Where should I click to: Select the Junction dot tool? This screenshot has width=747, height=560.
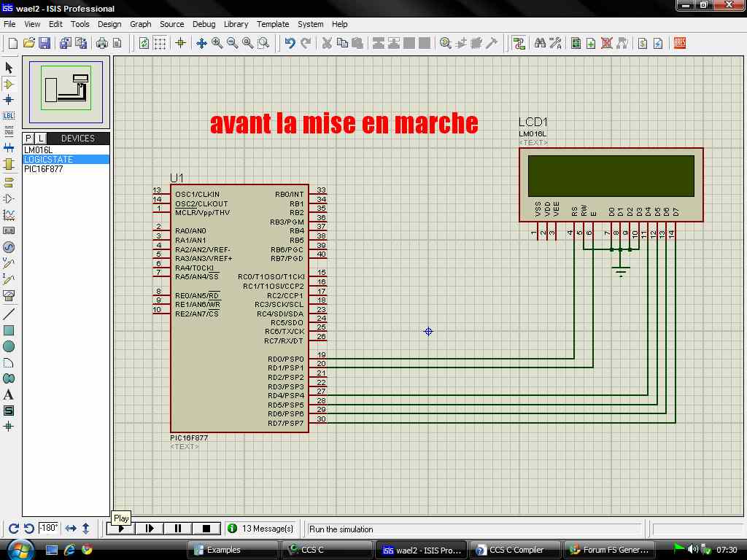(9, 99)
